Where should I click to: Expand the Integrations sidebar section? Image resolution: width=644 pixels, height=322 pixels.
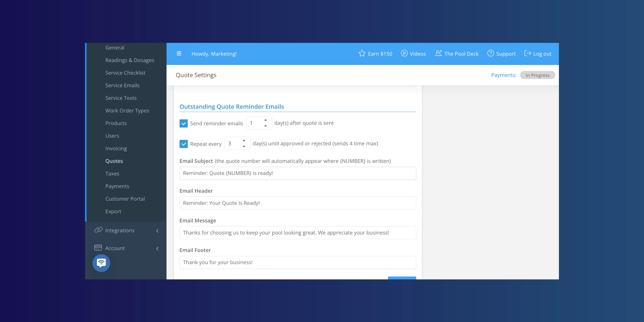pyautogui.click(x=158, y=231)
